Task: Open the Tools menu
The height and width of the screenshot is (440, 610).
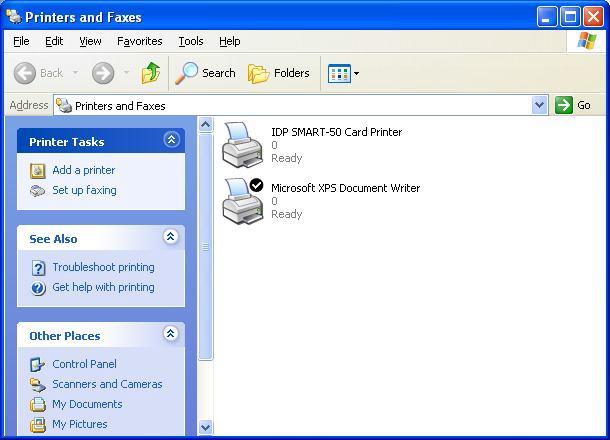Action: [x=191, y=41]
